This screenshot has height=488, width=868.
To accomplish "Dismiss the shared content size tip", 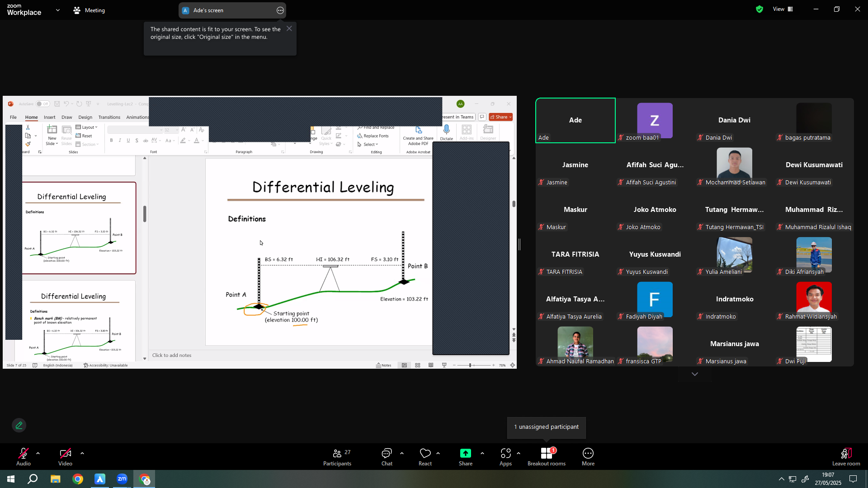I will pyautogui.click(x=289, y=28).
